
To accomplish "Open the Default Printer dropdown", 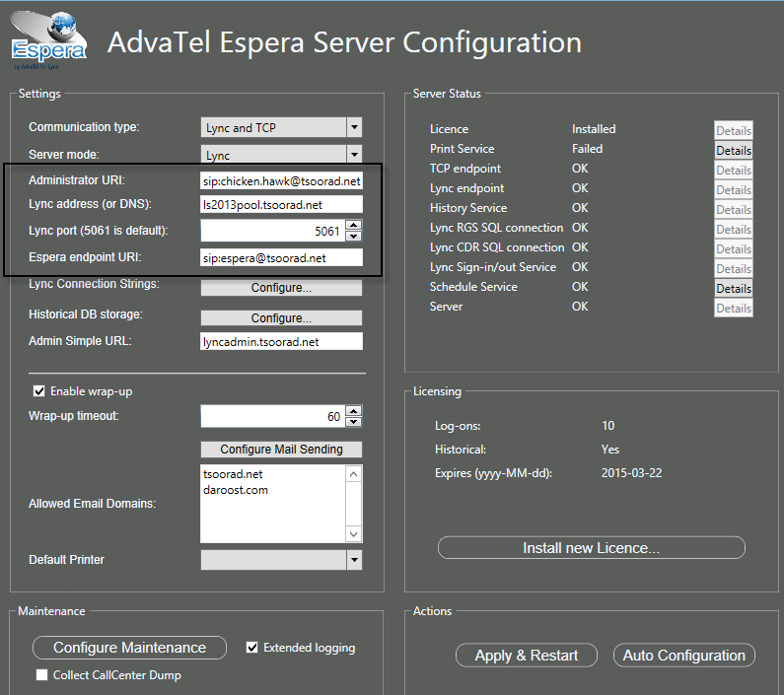I will point(354,560).
